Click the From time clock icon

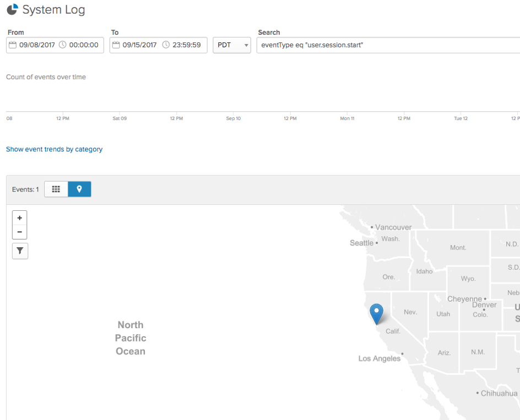point(62,45)
